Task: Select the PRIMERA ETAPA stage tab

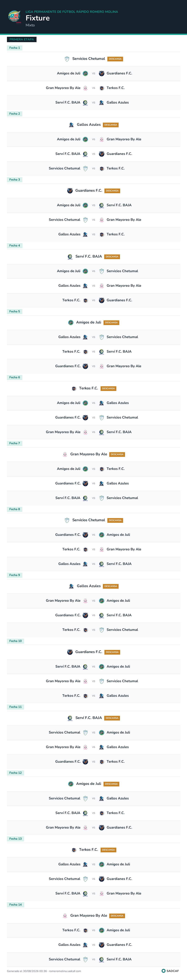Action: 22,40
